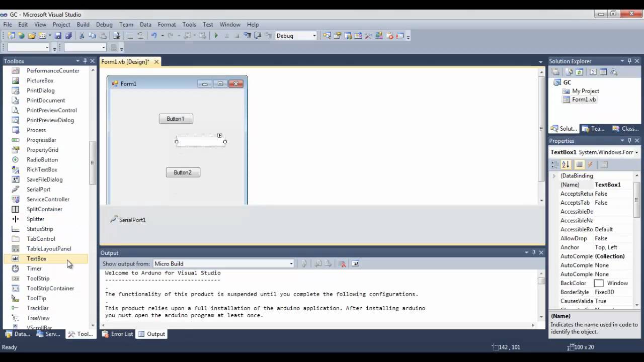Refresh the Solution Explorer
The image size is (644, 362).
click(x=580, y=72)
